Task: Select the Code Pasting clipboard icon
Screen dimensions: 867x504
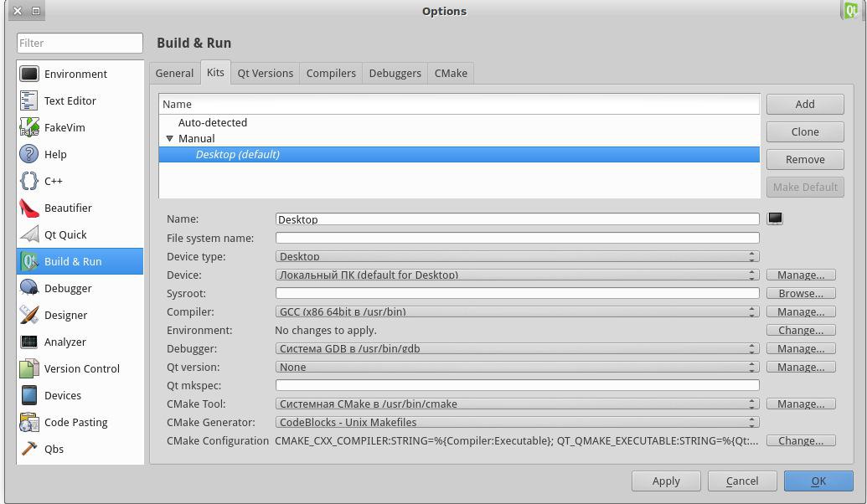Action: 28,422
